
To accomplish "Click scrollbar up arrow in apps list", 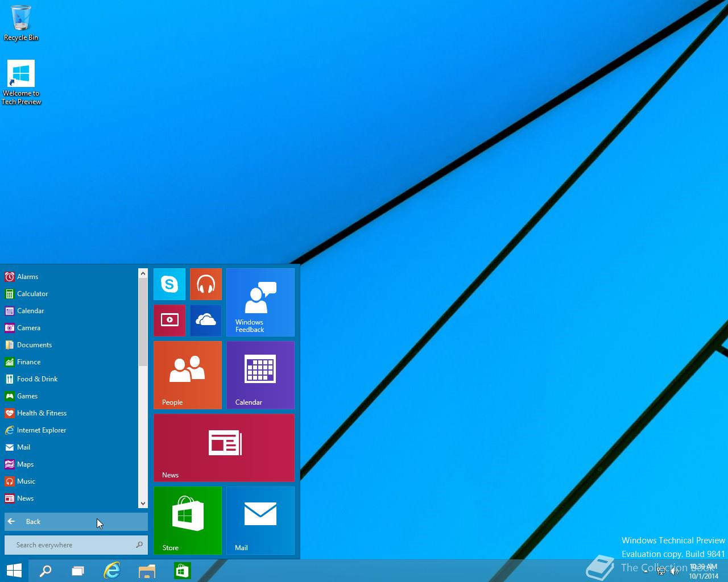I will 143,273.
